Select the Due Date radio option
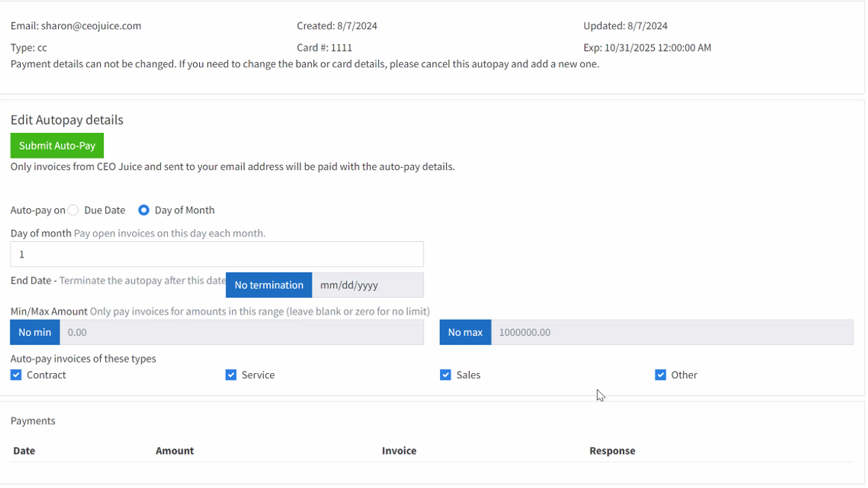This screenshot has height=488, width=868. point(73,210)
